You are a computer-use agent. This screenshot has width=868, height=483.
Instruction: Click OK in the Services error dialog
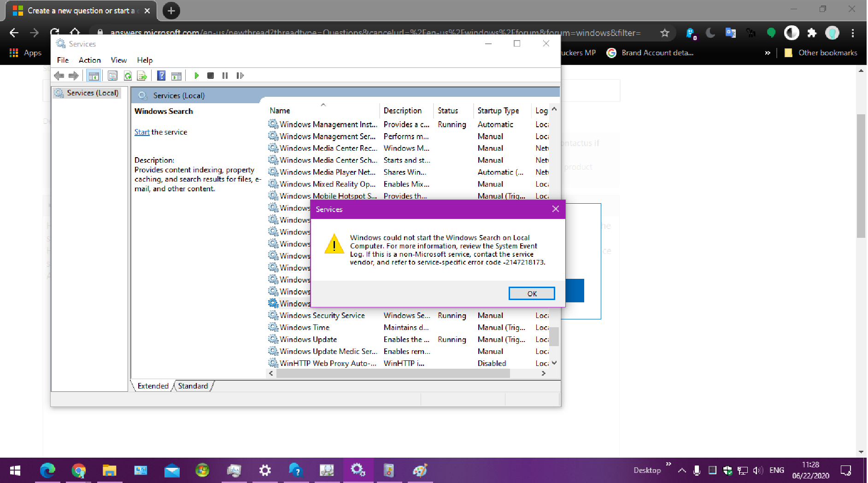pyautogui.click(x=532, y=294)
